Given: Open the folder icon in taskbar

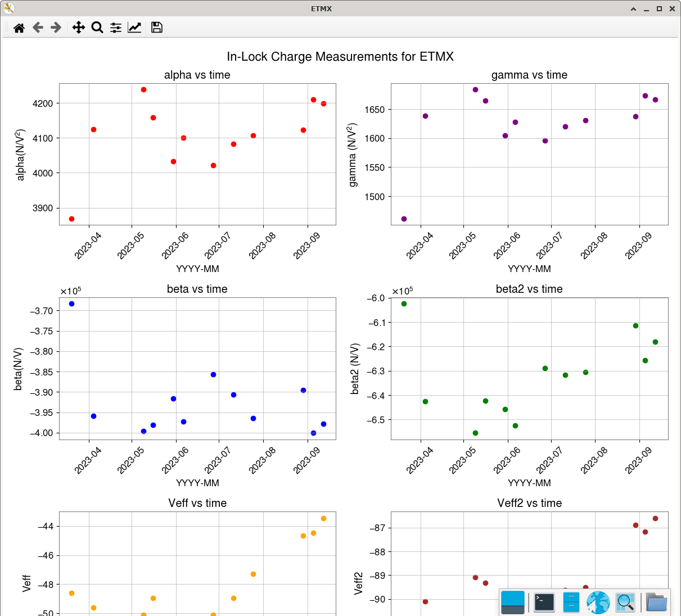Looking at the screenshot, I should click(x=656, y=603).
